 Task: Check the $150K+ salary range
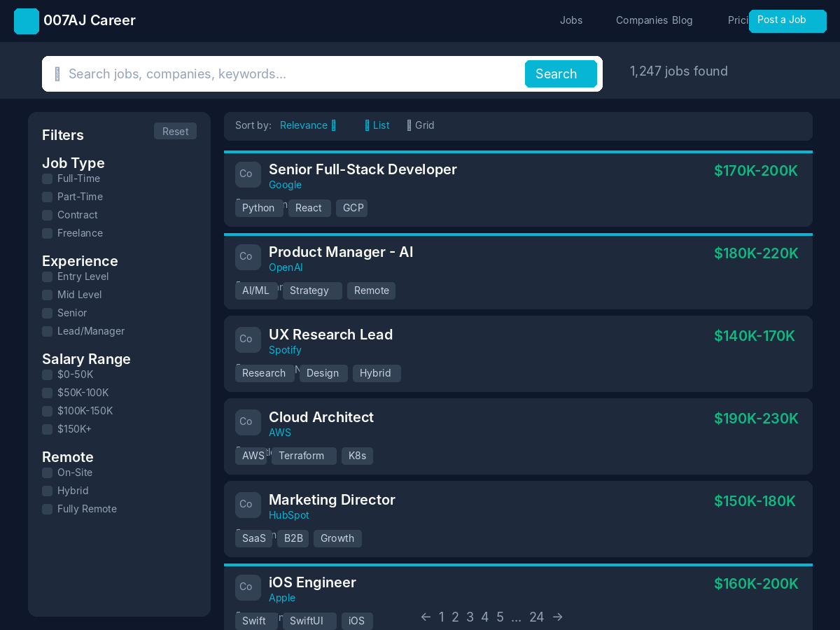pos(47,429)
